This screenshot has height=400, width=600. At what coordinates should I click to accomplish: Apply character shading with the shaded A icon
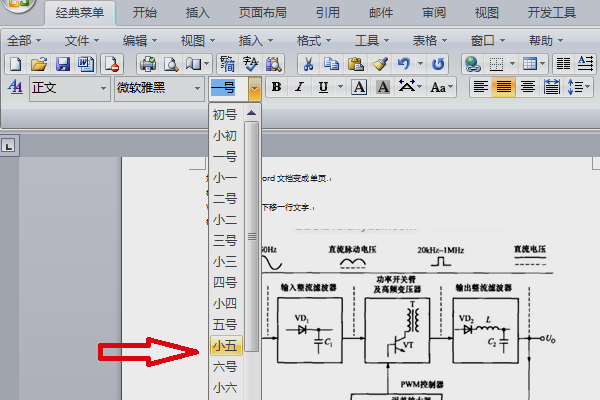(x=383, y=88)
